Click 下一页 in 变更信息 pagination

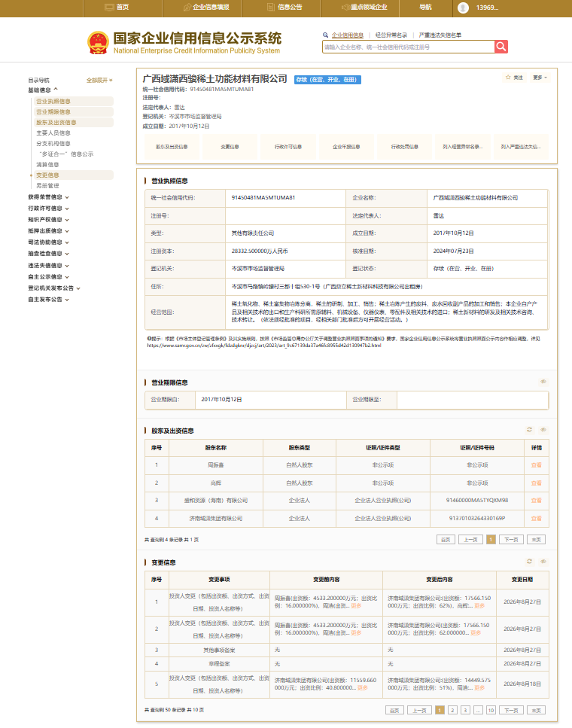coord(511,711)
